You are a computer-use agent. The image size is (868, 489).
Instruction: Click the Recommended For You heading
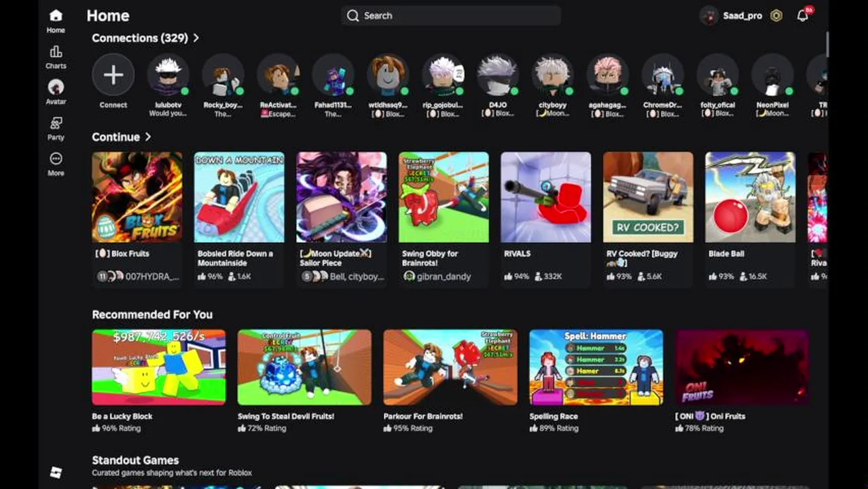152,314
